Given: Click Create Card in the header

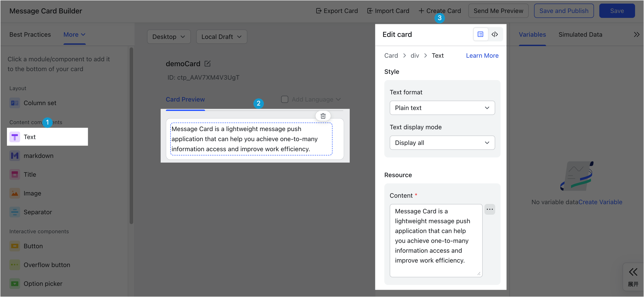Looking at the screenshot, I should tap(440, 11).
